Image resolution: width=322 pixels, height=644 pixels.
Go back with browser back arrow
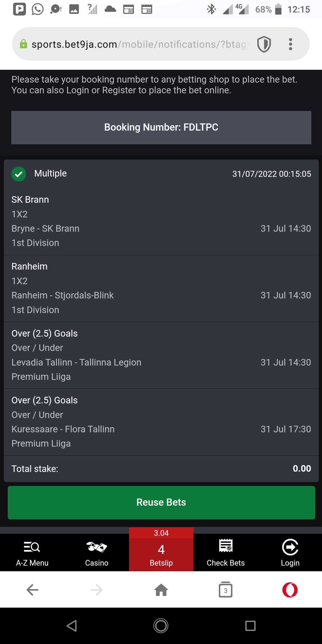pos(32,590)
